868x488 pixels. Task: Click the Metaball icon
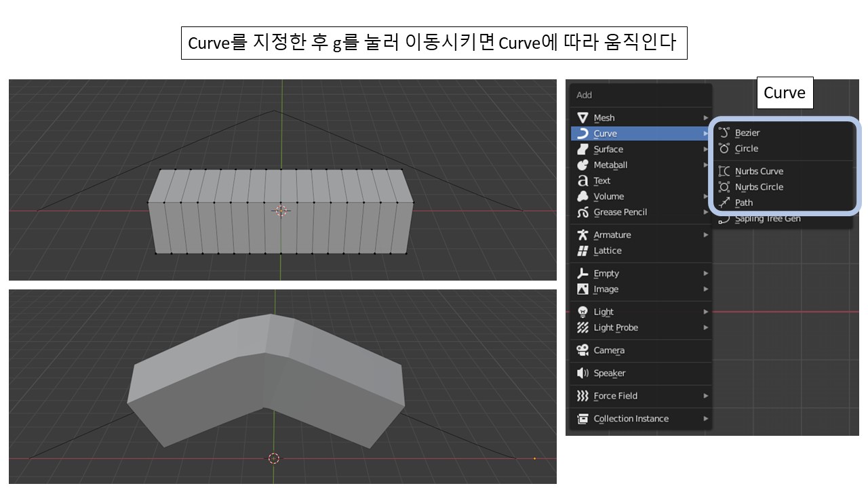tap(583, 165)
